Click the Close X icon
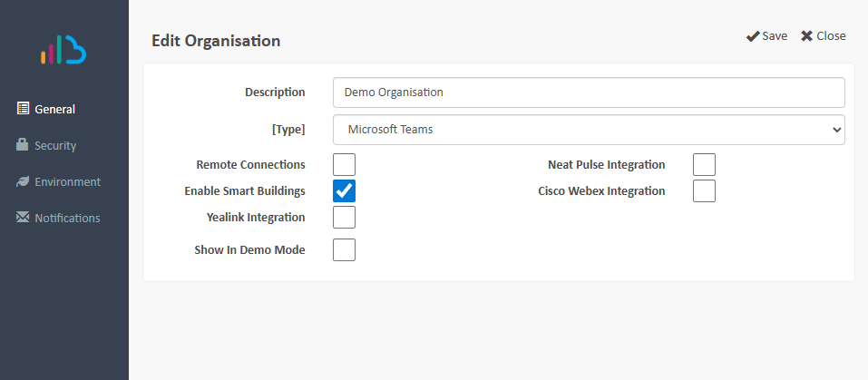The width and height of the screenshot is (868, 380). tap(806, 36)
